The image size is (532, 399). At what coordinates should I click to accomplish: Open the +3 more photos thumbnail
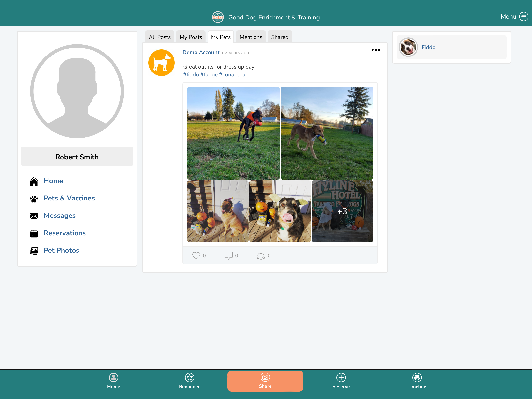coord(342,211)
